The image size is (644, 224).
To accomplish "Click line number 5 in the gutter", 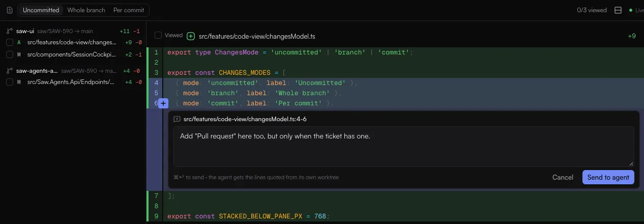I will click(156, 93).
